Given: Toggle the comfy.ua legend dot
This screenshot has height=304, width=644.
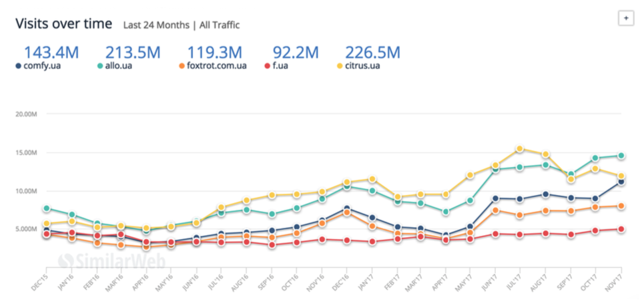Looking at the screenshot, I should pyautogui.click(x=18, y=66).
